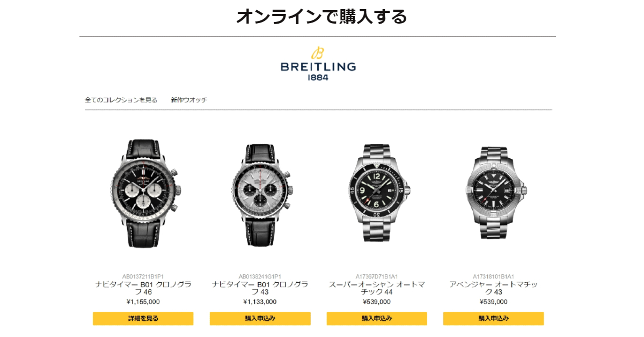Click the Breitling 1884 logo
644x337 pixels.
point(318,63)
